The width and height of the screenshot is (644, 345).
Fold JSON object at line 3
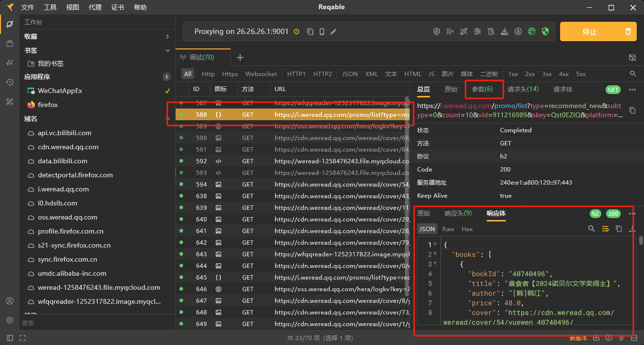tap(435, 264)
